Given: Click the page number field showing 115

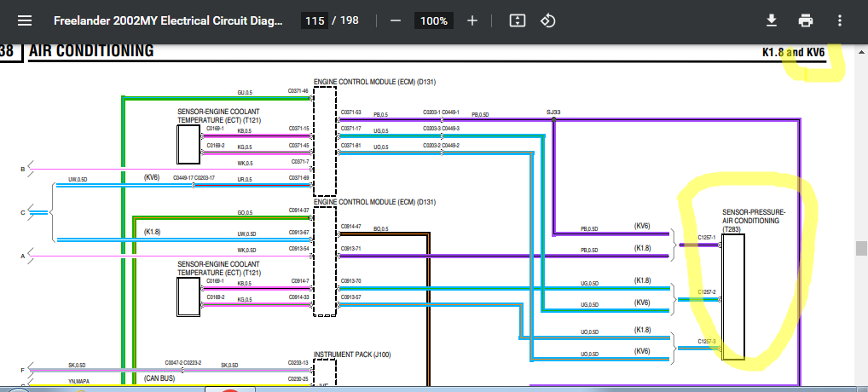Looking at the screenshot, I should pos(315,21).
